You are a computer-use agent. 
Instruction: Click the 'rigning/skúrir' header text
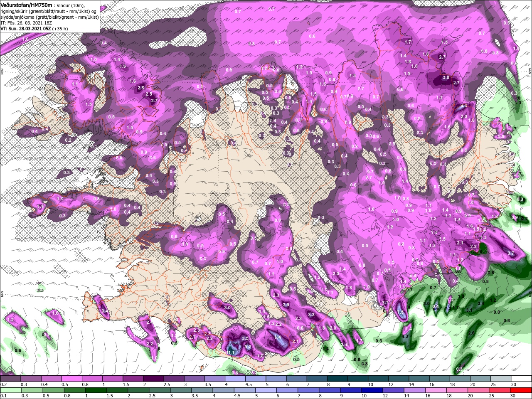pos(15,11)
